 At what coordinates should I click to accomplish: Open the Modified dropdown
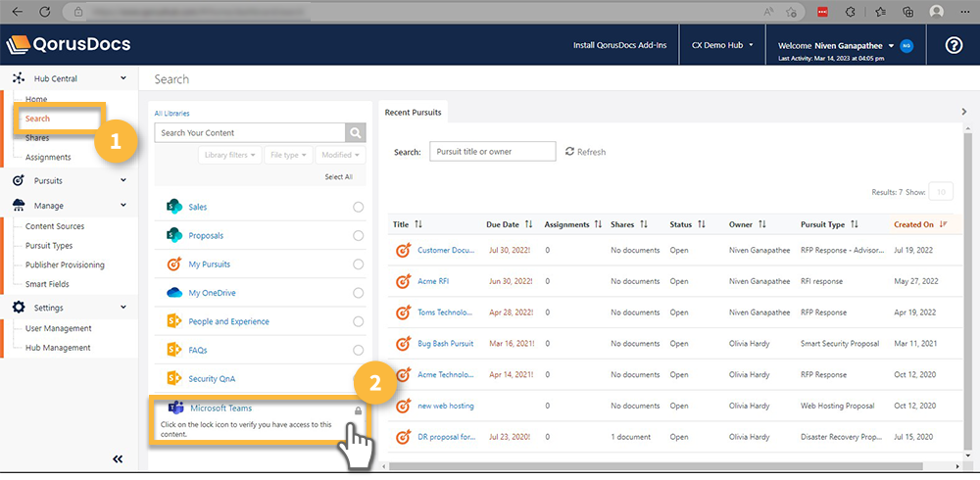pos(341,155)
